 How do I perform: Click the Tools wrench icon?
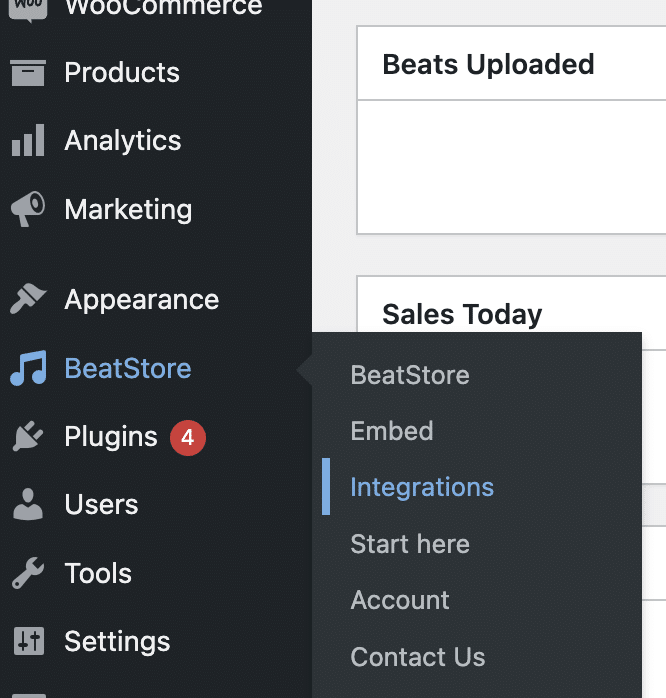pyautogui.click(x=28, y=572)
